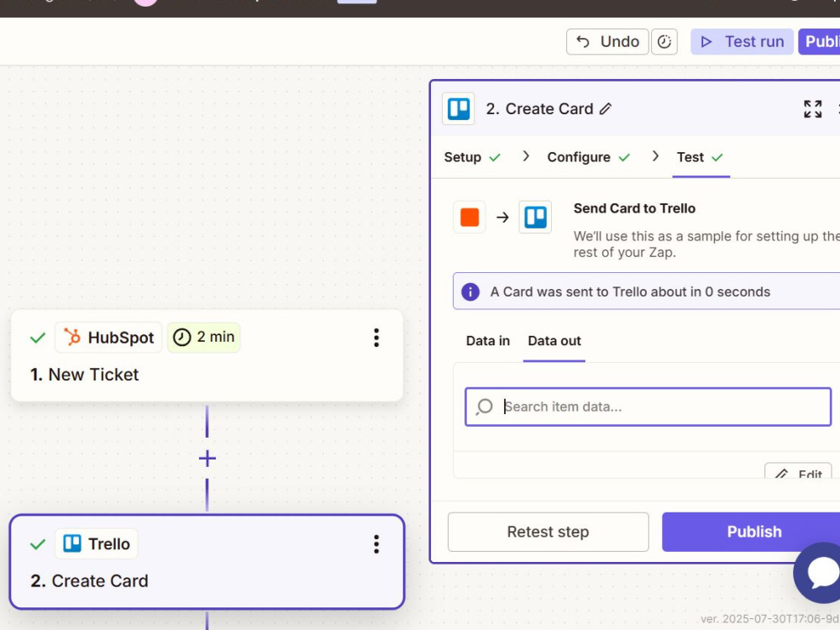Screen dimensions: 840x630
Task: Focus the Search item data field
Action: point(648,407)
